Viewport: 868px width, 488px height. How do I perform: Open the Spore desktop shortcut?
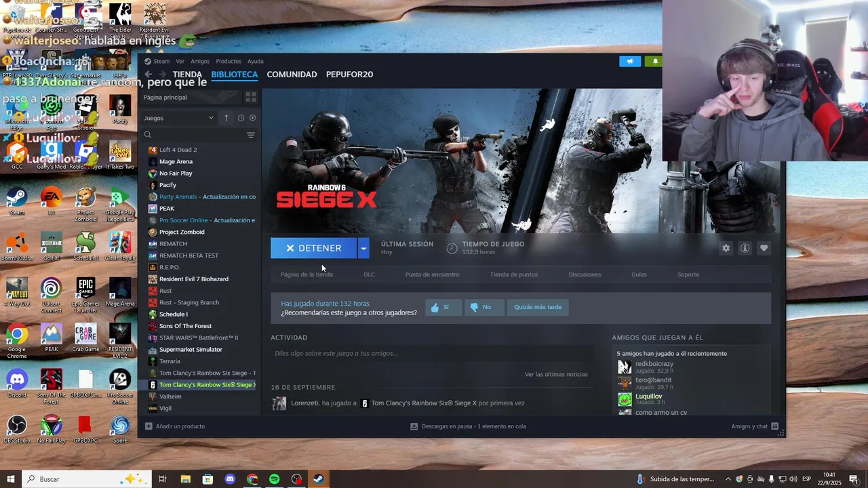tap(120, 428)
